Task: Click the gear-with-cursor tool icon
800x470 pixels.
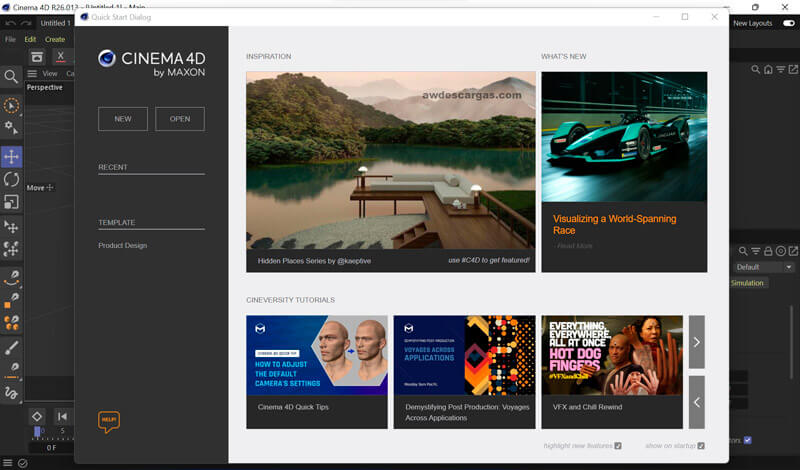Action: (11, 127)
